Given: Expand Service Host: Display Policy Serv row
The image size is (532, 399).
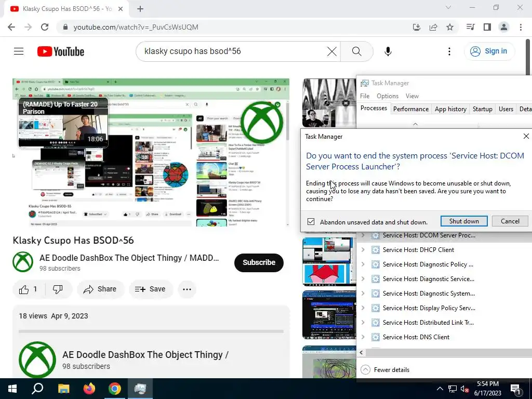Looking at the screenshot, I should click(x=363, y=308).
